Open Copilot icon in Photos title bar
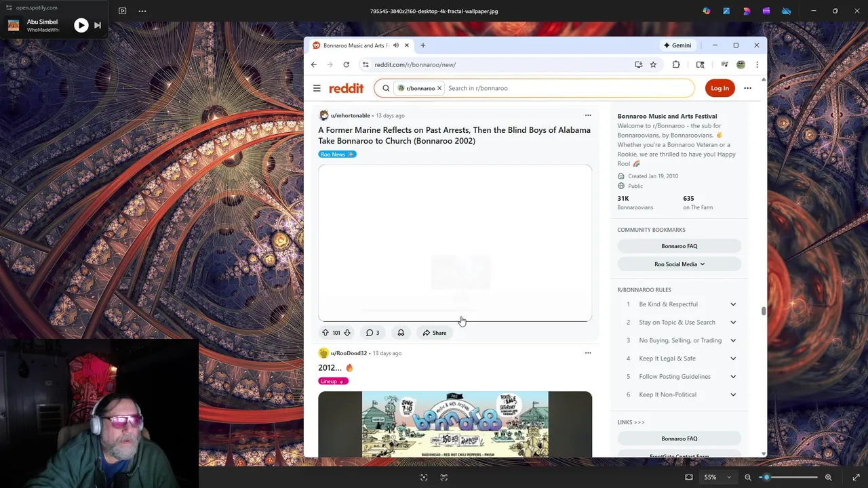868x488 pixels. tap(707, 11)
